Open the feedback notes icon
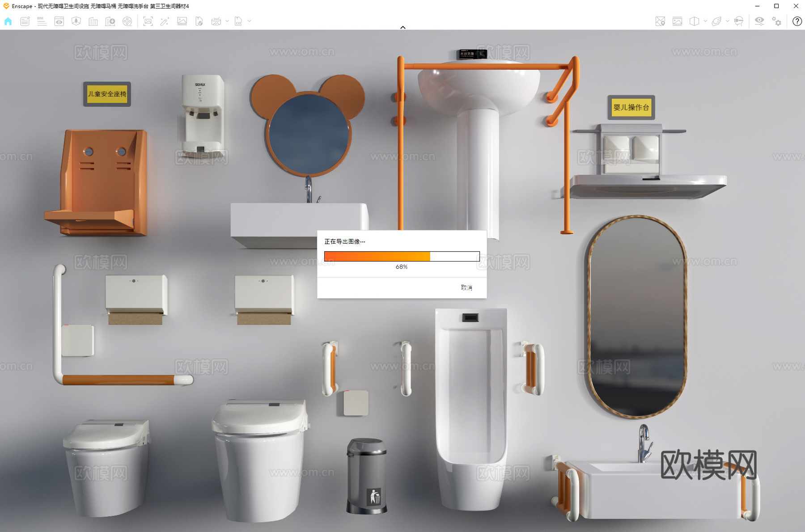 coord(25,21)
